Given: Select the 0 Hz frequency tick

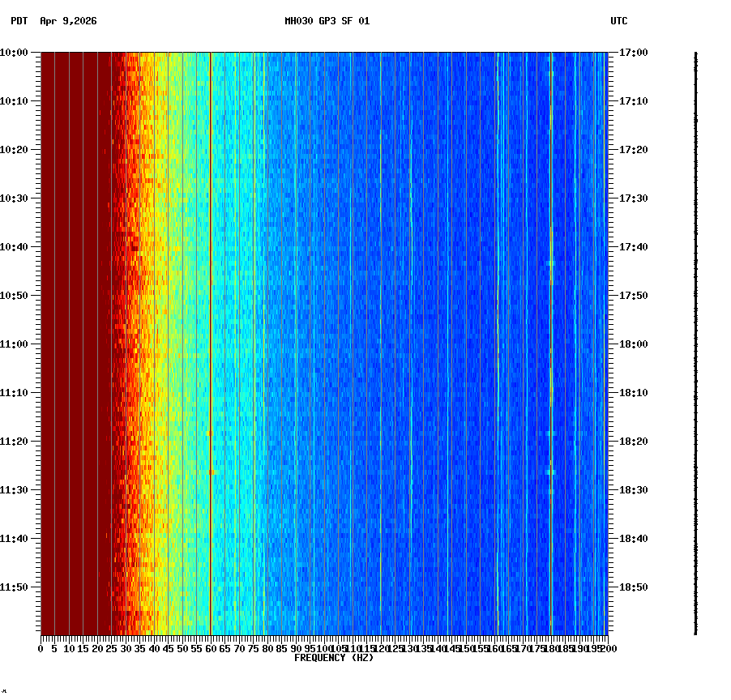Looking at the screenshot, I should [39, 648].
